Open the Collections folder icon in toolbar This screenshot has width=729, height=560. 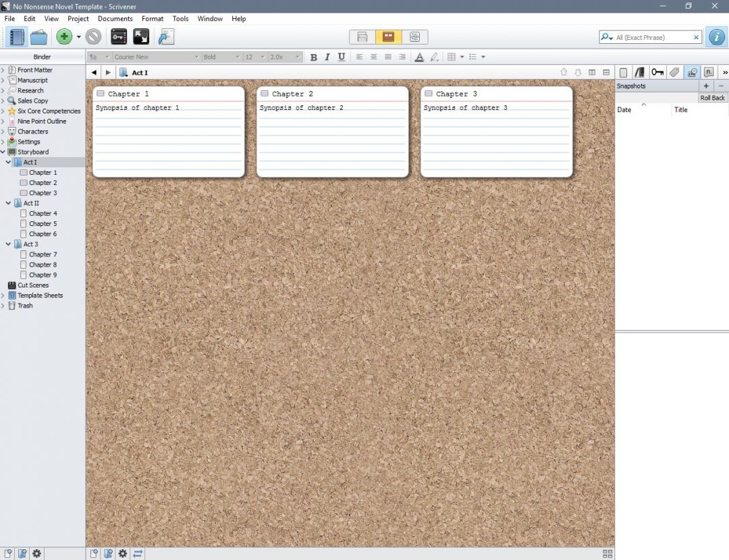tap(38, 37)
